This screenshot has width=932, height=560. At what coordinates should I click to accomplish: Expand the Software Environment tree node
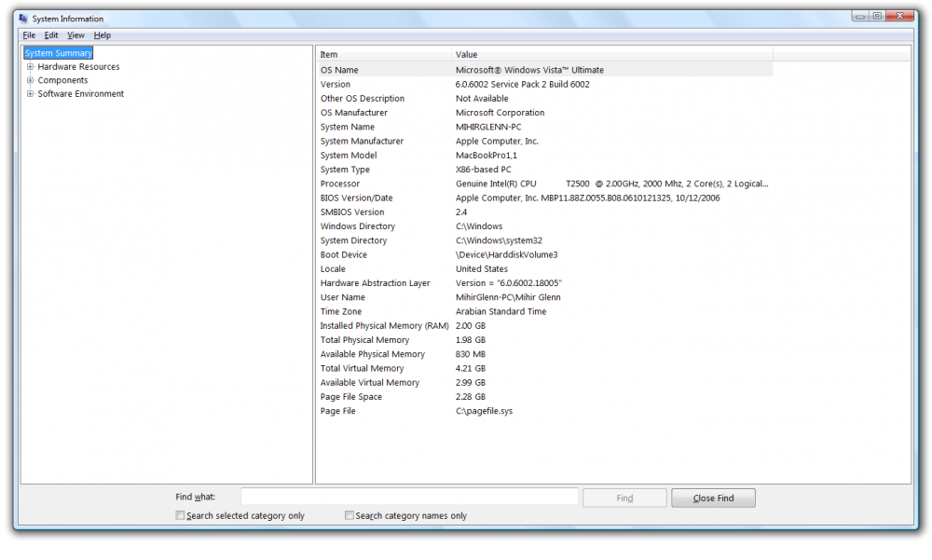pos(30,94)
